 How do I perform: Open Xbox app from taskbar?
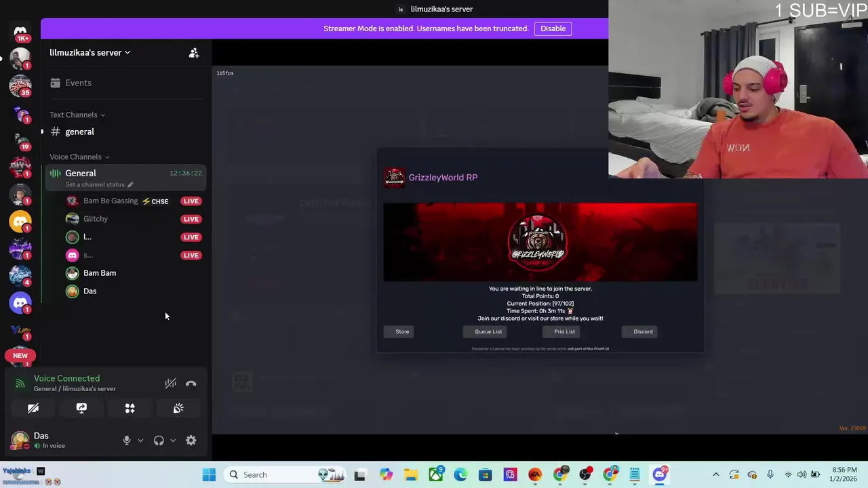coord(435,474)
